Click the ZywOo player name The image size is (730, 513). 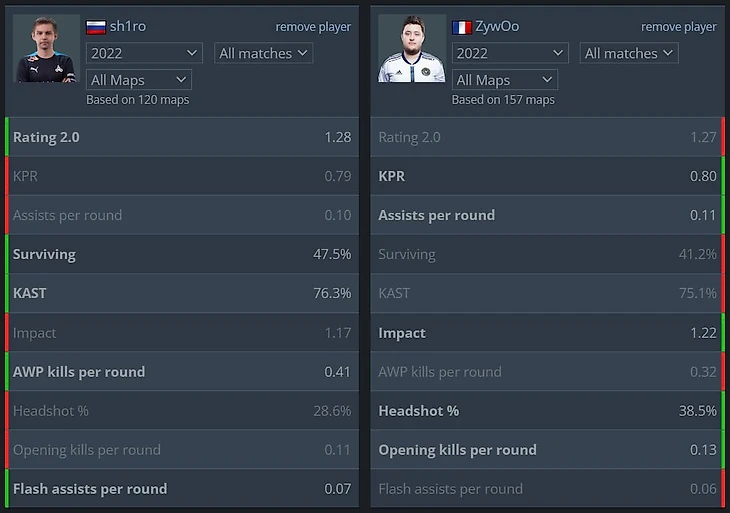click(499, 27)
